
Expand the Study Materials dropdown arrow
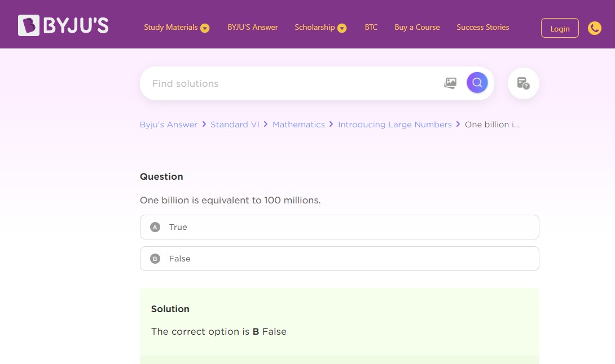point(205,28)
